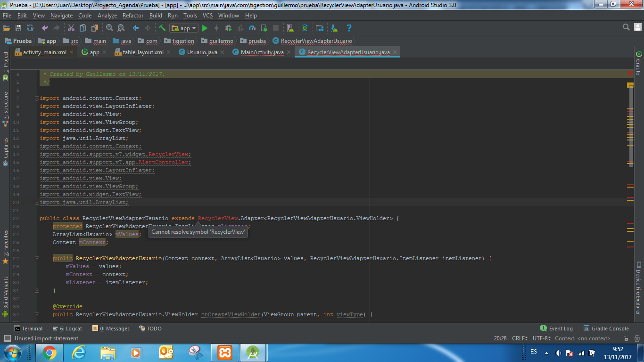Click the Windows Start button
The width and height of the screenshot is (644, 362).
pos(12,353)
